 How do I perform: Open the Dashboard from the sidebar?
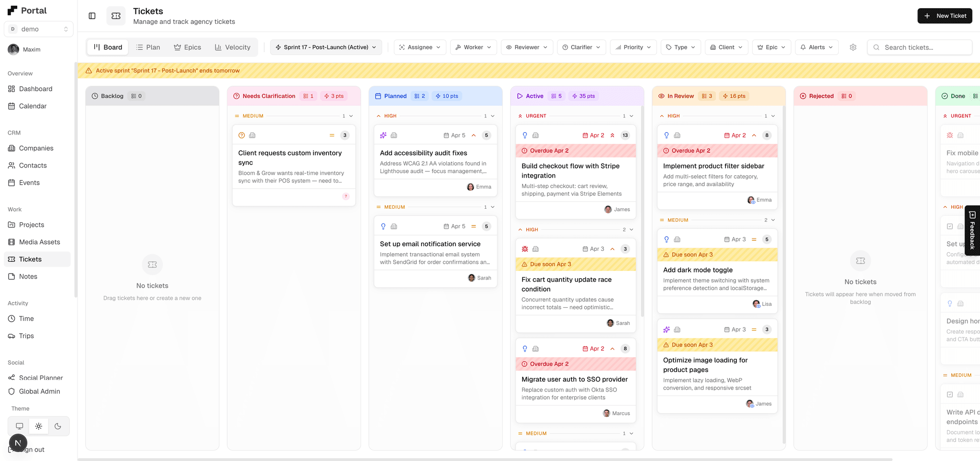tap(35, 89)
